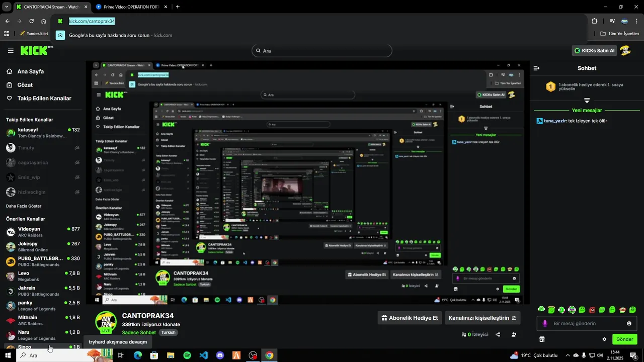This screenshot has height=362, width=644.
Task: Click Kanalınızı kişiselleştirin button
Action: click(x=482, y=318)
